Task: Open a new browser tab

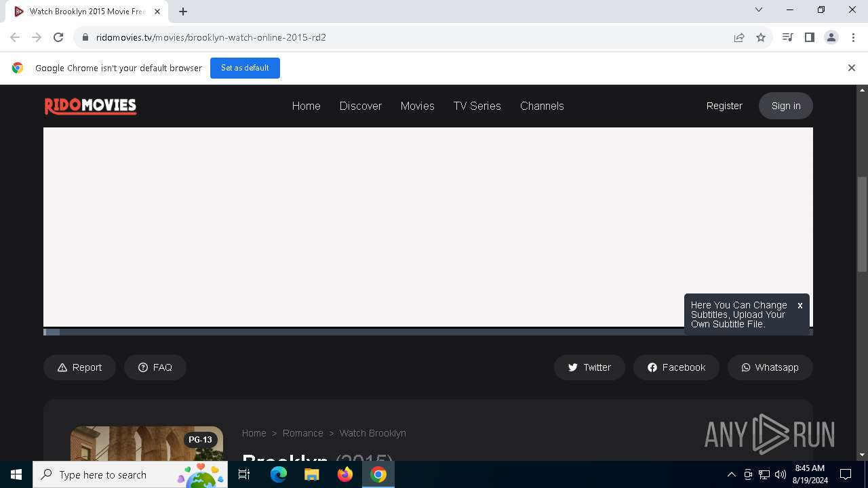Action: click(183, 12)
